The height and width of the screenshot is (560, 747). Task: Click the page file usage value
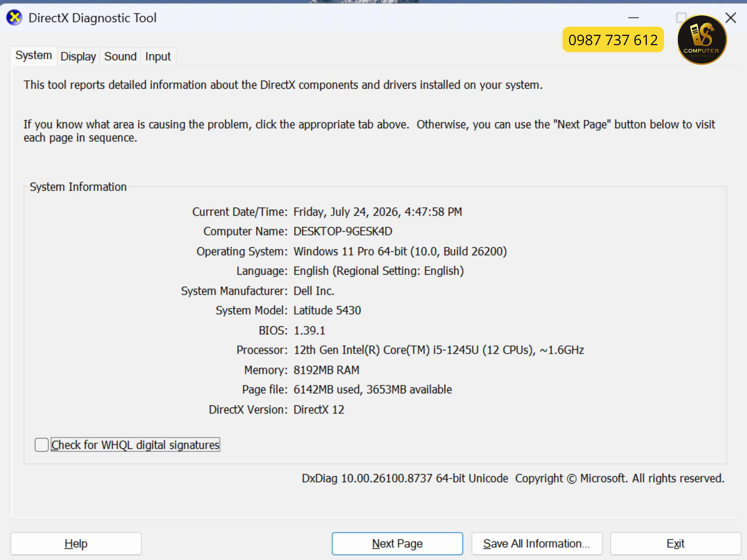coord(372,389)
